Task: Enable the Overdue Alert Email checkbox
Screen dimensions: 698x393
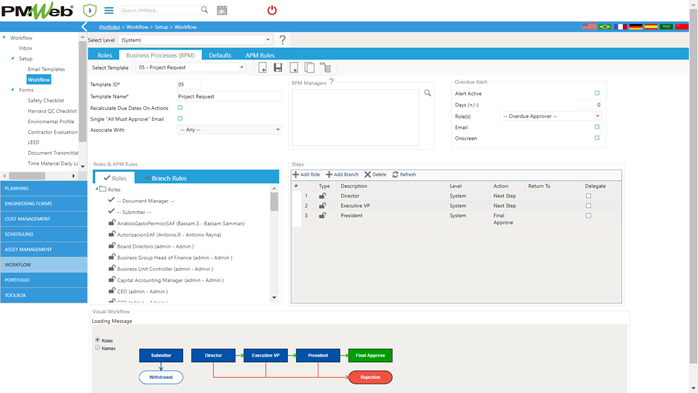Action: coord(597,127)
